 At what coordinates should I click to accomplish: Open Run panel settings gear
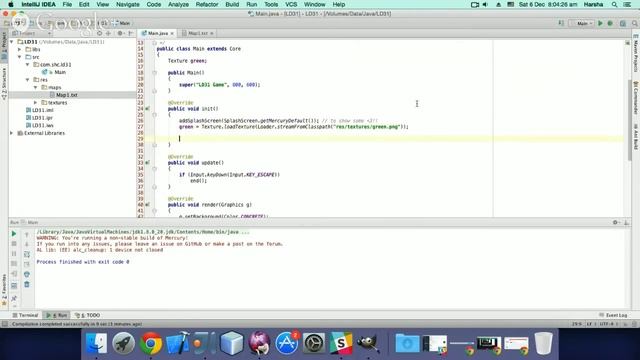click(616, 222)
